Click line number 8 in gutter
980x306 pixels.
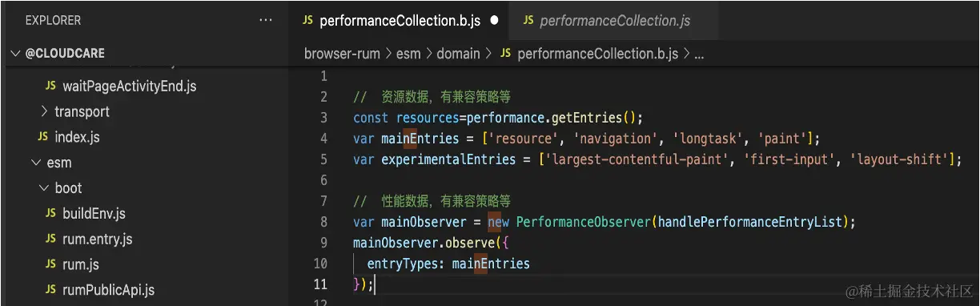point(323,221)
